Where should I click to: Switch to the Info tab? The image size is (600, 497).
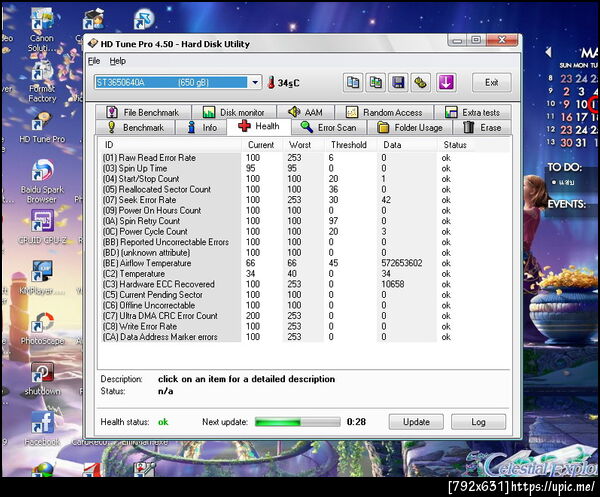coord(202,127)
